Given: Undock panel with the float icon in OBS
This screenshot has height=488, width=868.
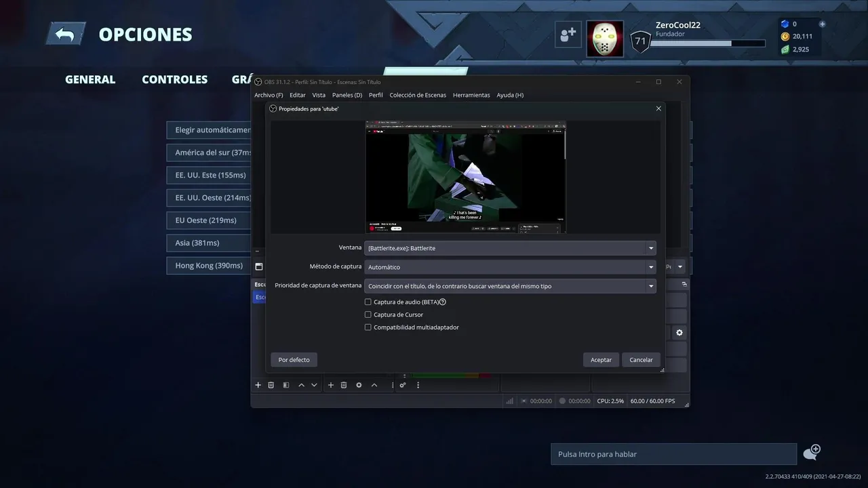Looking at the screenshot, I should (684, 284).
